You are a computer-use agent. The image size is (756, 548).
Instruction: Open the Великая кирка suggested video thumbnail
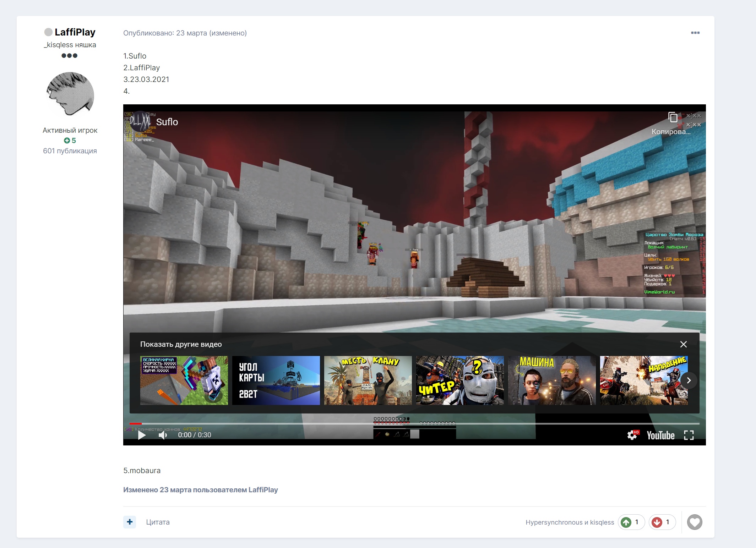pos(184,380)
